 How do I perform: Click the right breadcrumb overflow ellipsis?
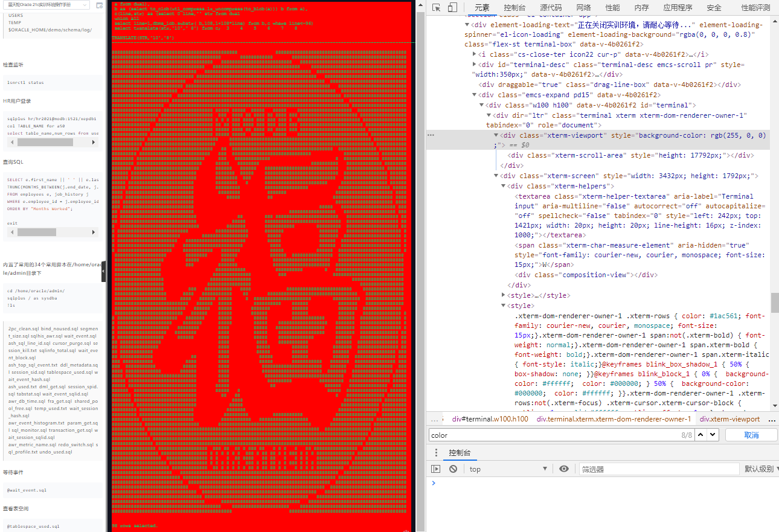pos(771,419)
